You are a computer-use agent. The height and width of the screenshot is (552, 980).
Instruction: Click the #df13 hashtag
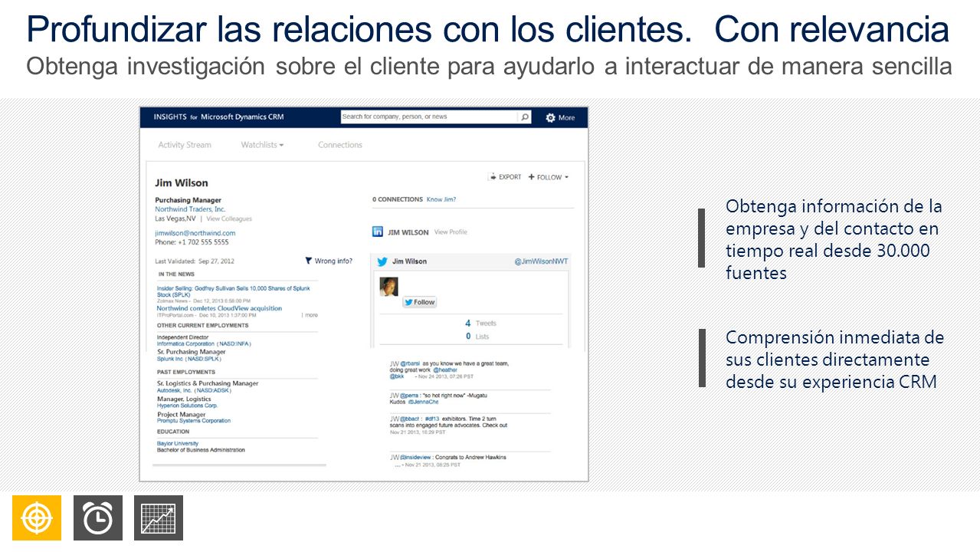coord(431,419)
